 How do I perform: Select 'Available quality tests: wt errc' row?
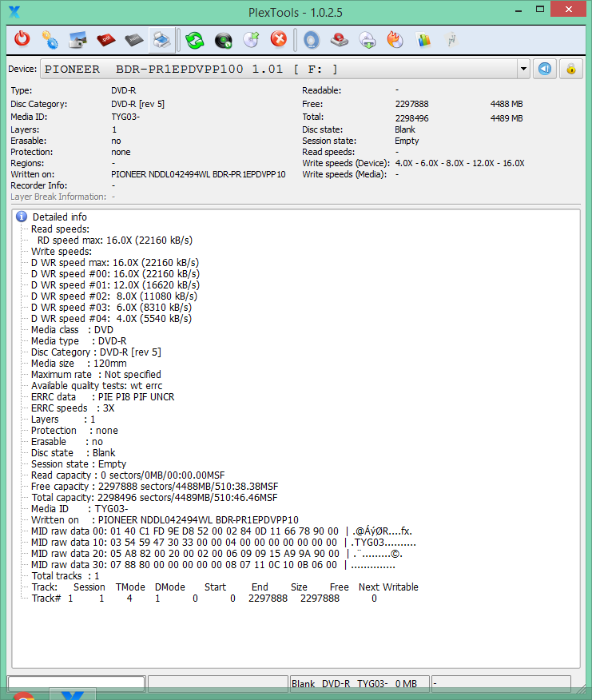click(97, 385)
